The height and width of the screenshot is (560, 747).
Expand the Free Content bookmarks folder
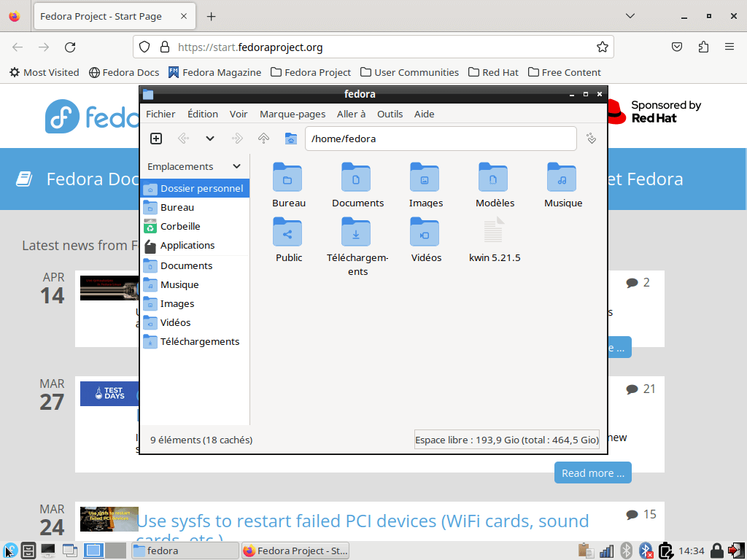coord(565,72)
